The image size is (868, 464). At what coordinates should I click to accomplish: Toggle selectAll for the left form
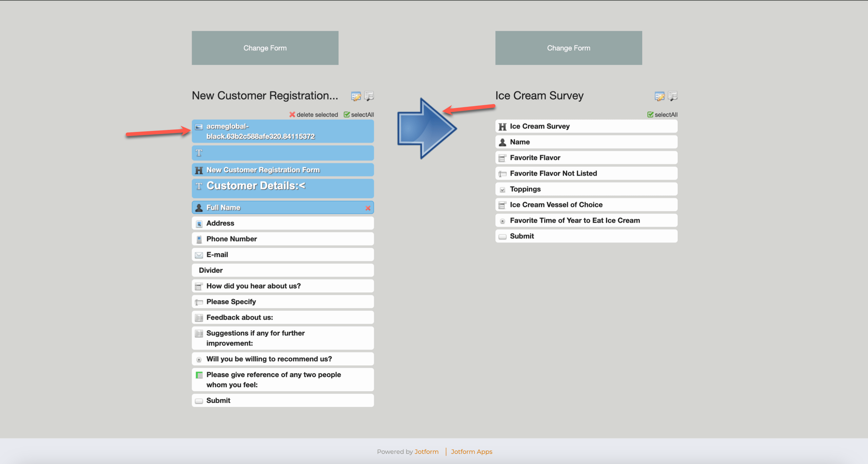[359, 115]
